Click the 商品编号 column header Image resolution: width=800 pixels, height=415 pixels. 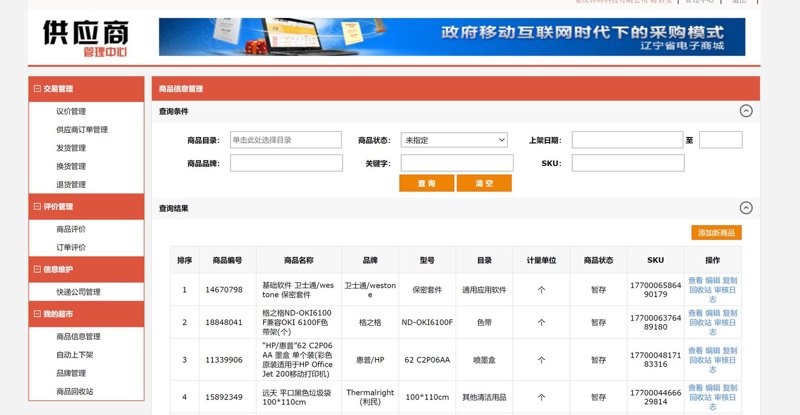(228, 260)
